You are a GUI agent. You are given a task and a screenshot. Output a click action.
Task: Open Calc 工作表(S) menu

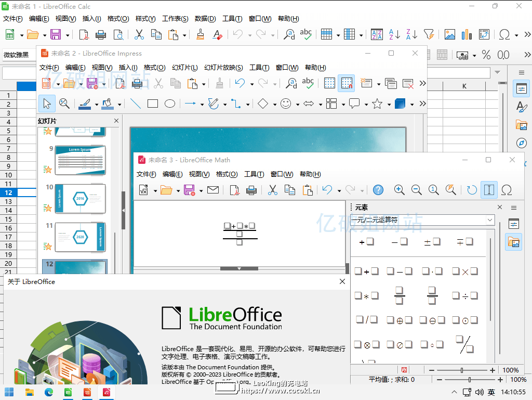pyautogui.click(x=175, y=19)
